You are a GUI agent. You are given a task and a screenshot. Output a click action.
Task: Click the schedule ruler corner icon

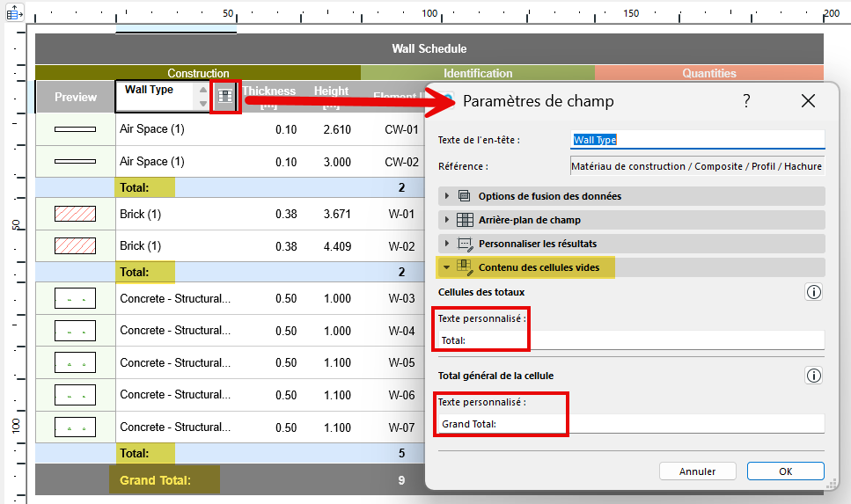pyautogui.click(x=14, y=12)
